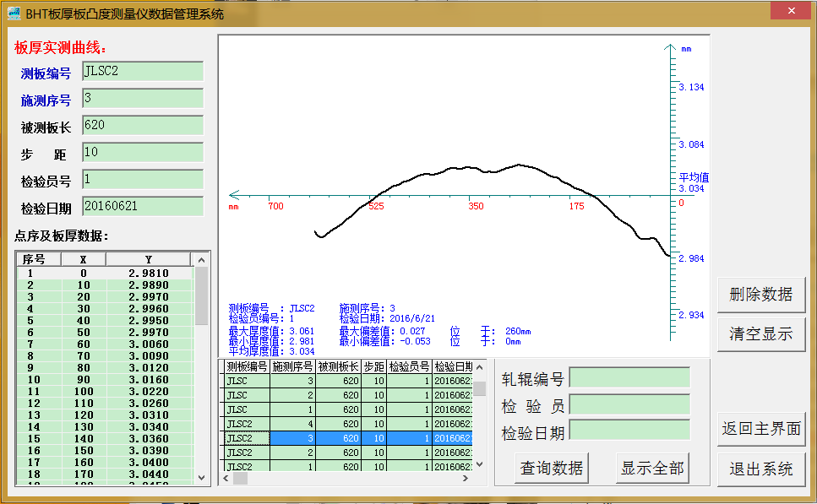The image size is (817, 504).
Task: Click 返回主界面 to return to main screen
Action: click(x=760, y=429)
